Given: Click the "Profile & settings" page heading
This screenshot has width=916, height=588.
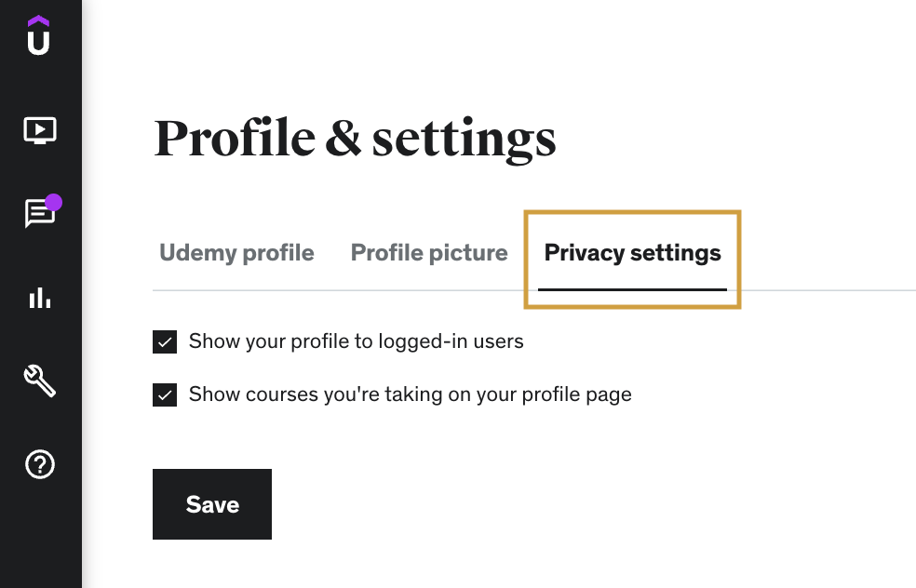Looking at the screenshot, I should coord(355,138).
